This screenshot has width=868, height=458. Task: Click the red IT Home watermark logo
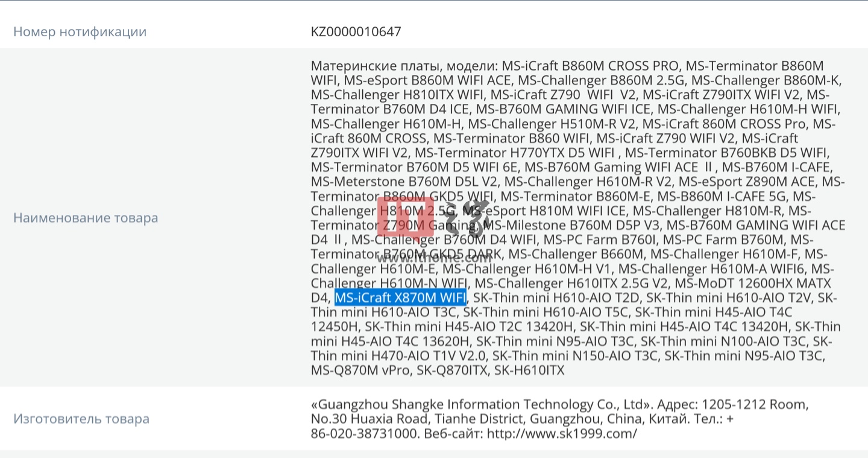405,216
